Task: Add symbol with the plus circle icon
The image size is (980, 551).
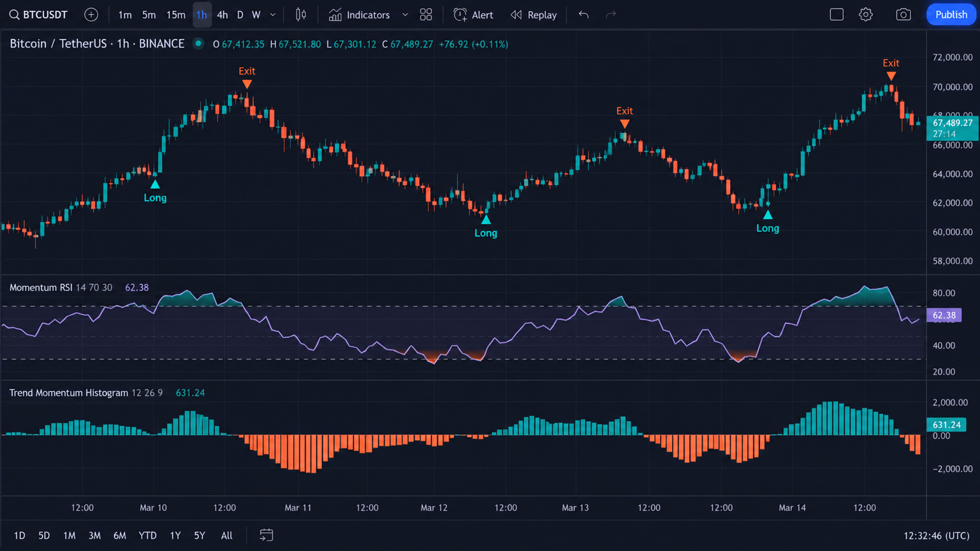Action: [91, 15]
